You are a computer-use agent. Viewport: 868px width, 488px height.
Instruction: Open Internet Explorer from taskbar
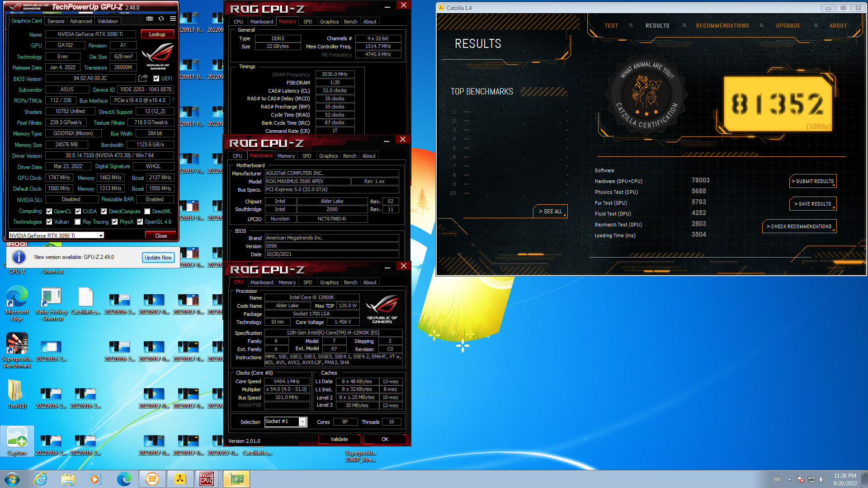click(41, 479)
